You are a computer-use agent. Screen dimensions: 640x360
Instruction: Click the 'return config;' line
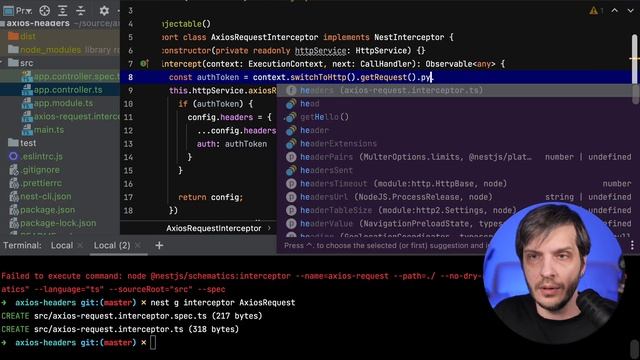click(211, 197)
